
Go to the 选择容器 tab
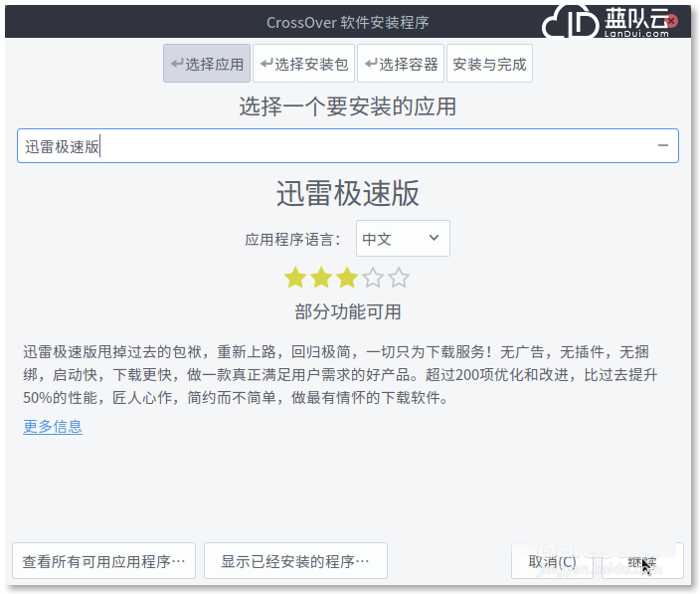click(401, 64)
